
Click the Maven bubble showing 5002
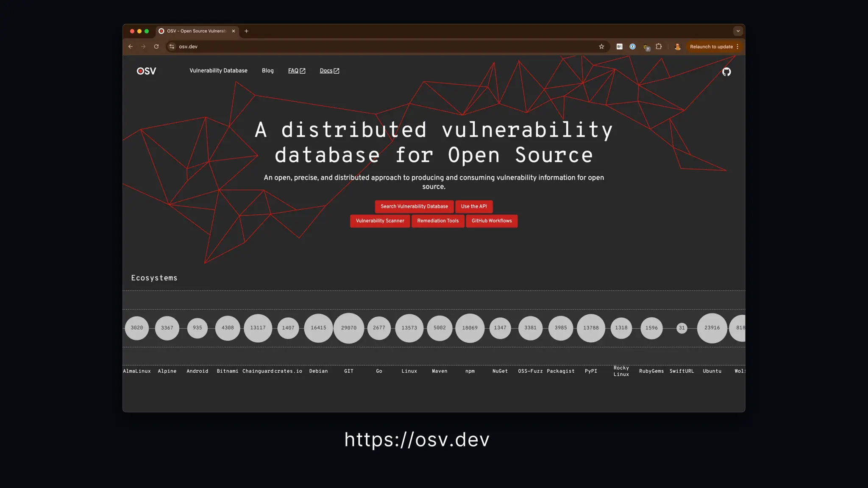point(440,328)
